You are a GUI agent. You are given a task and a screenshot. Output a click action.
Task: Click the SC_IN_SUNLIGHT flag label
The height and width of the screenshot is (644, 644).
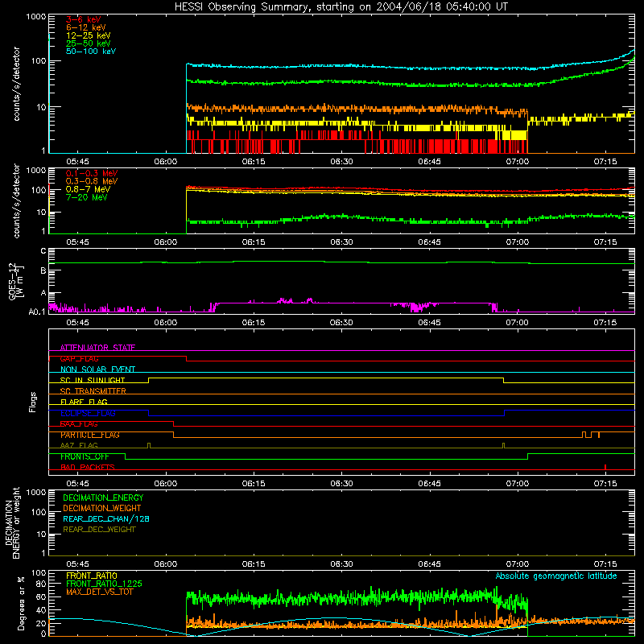tap(93, 380)
